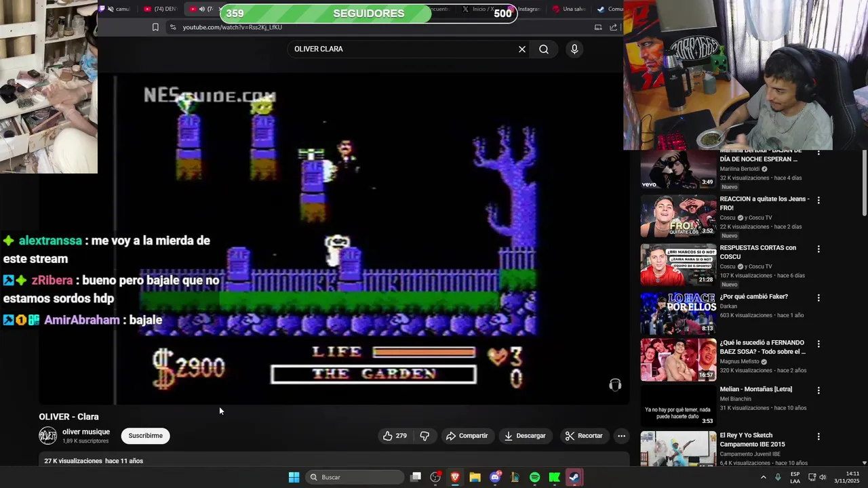
Task: Open Discord from taskbar
Action: tap(495, 477)
